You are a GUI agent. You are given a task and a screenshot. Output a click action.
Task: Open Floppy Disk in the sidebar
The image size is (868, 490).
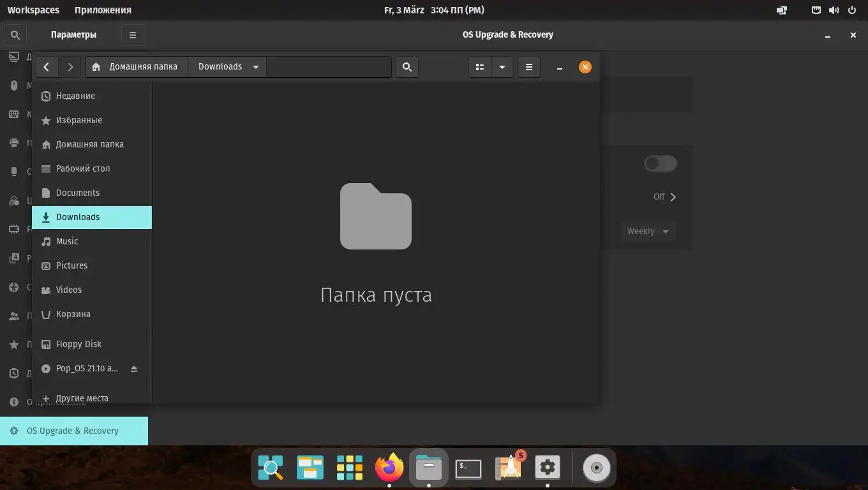click(x=92, y=344)
